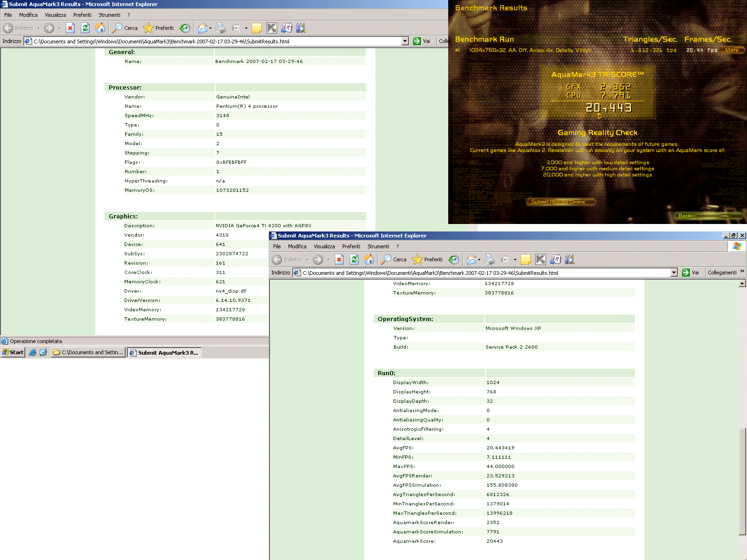This screenshot has height=560, width=747.
Task: Expand Indietro history dropdown in background Explorer window
Action: point(38,28)
